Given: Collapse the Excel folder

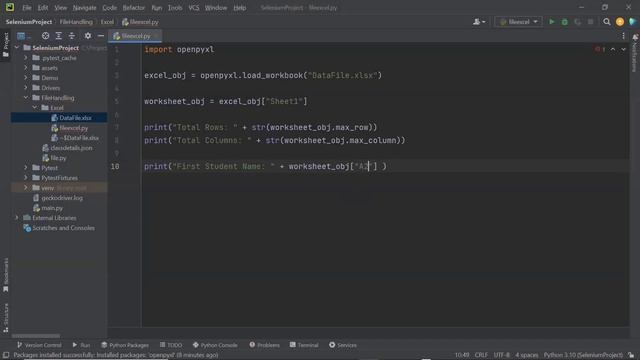Looking at the screenshot, I should (x=35, y=108).
